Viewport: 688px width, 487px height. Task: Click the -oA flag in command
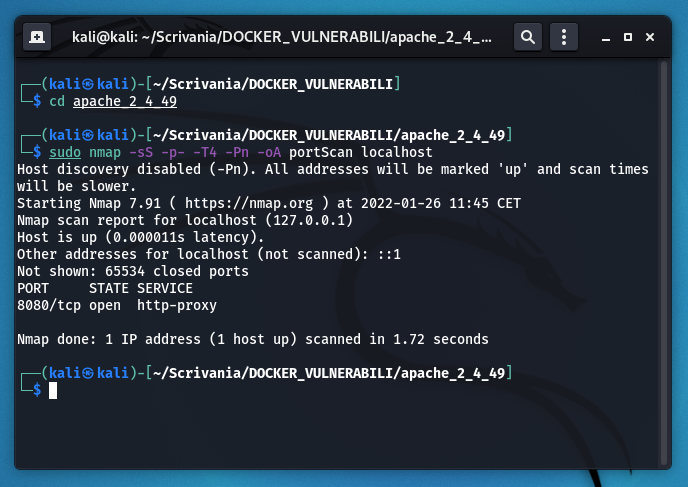(x=269, y=152)
